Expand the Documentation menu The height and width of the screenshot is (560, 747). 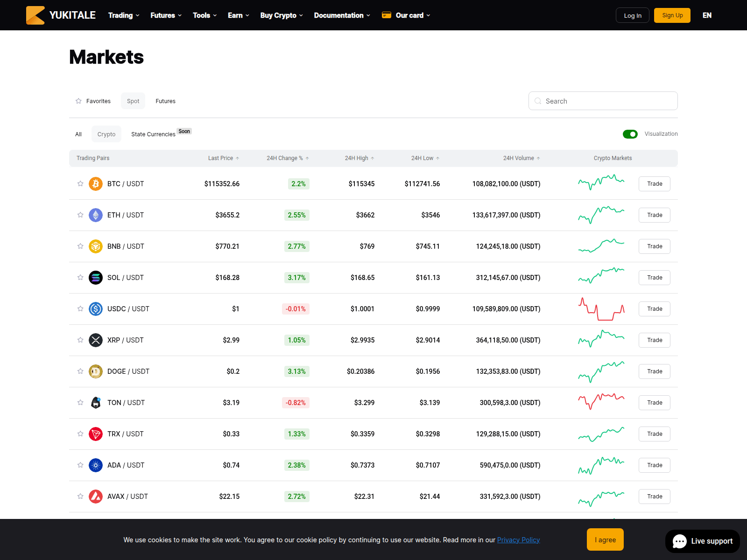[342, 15]
